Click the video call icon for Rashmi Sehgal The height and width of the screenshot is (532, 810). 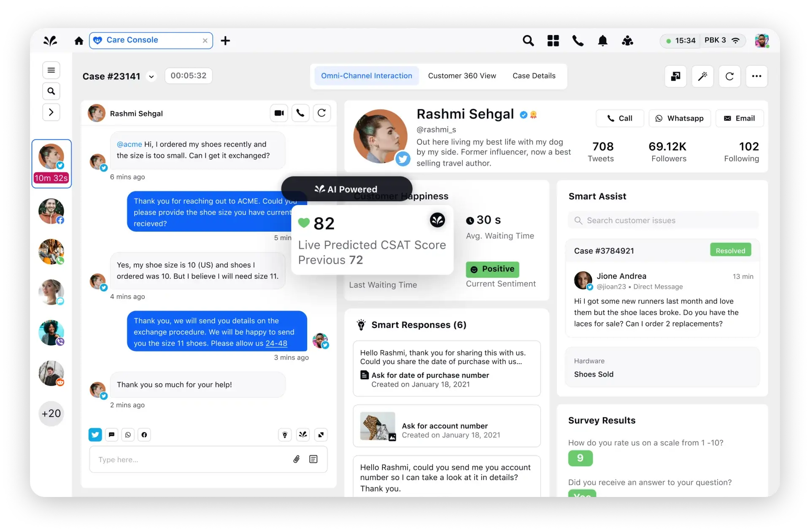278,113
